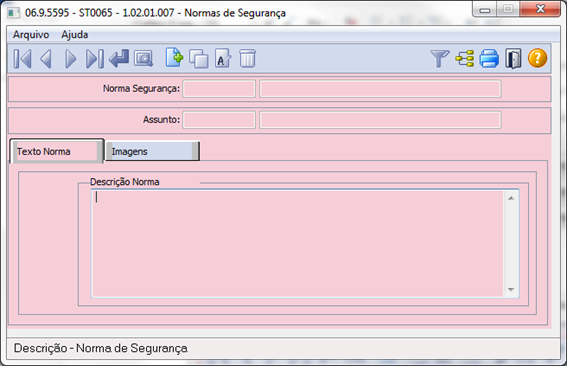Viewport: 567px width, 366px height.
Task: Go to the next record
Action: pyautogui.click(x=70, y=59)
